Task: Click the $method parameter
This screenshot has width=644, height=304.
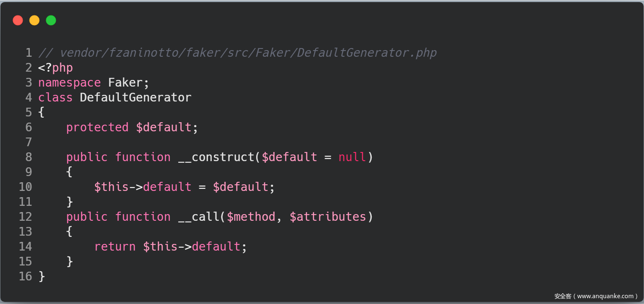Action: [251, 217]
